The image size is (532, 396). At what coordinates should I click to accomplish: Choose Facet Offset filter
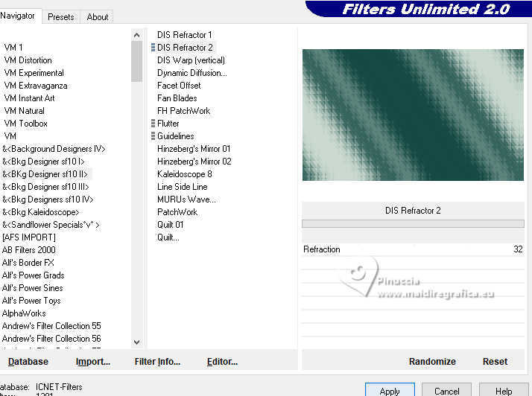tap(179, 86)
